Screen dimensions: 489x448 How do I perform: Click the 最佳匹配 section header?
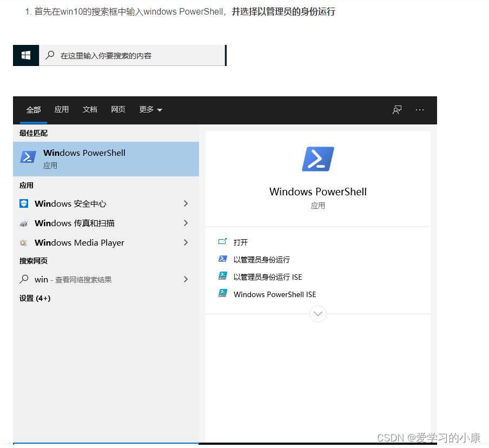[x=34, y=133]
